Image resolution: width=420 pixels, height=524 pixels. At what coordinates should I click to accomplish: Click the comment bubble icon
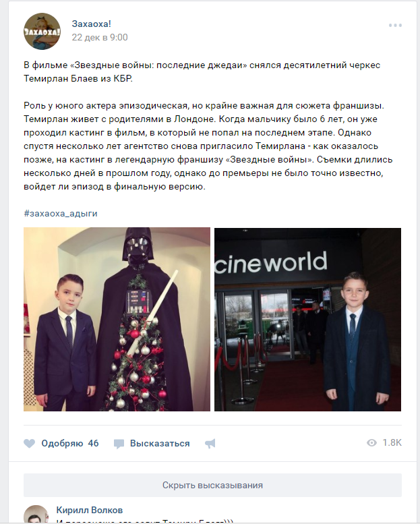pos(119,444)
